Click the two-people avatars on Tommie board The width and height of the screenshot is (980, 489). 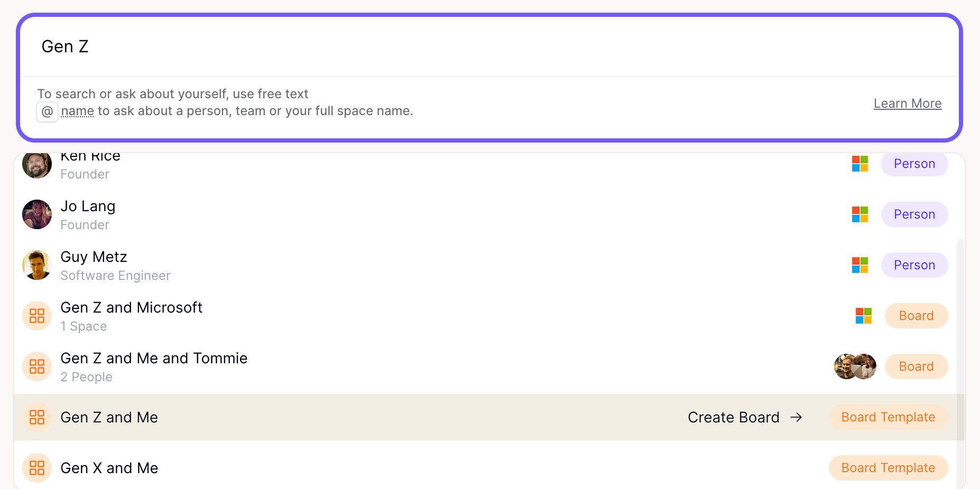point(855,366)
